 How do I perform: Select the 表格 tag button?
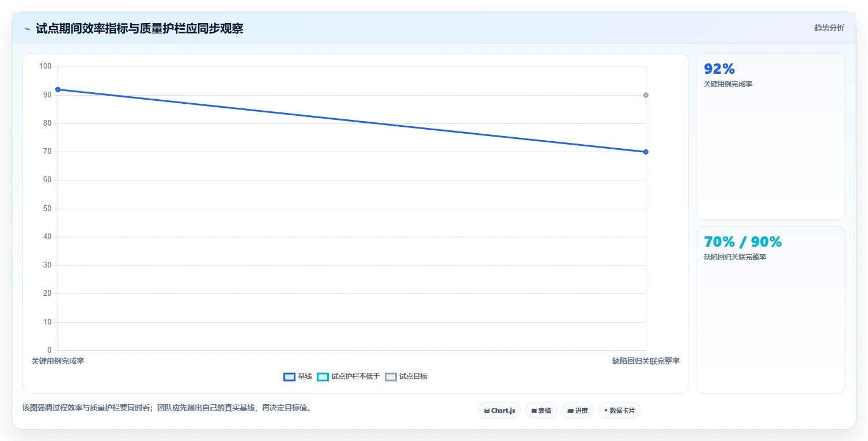tap(541, 410)
